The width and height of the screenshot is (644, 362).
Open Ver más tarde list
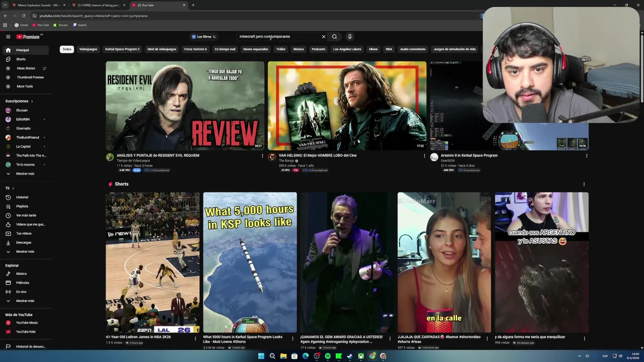pyautogui.click(x=26, y=216)
